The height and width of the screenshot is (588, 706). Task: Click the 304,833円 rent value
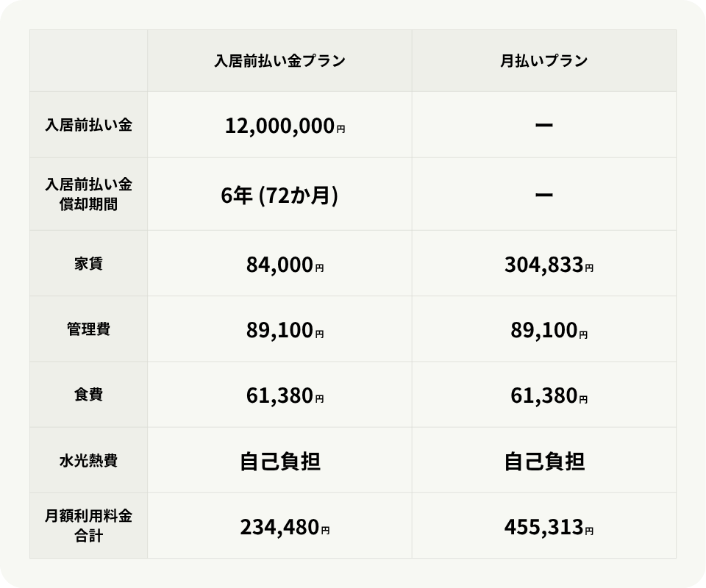click(549, 265)
